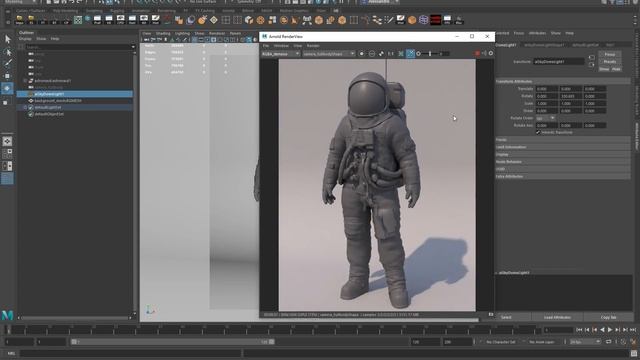Click the red stop render icon in RenderView
Image resolution: width=640 pixels, height=360 pixels.
[x=477, y=53]
